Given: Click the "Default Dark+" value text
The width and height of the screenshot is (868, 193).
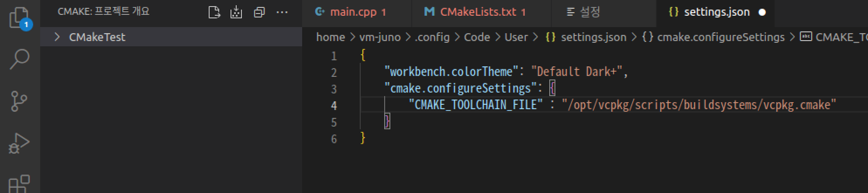Looking at the screenshot, I should coord(577,72).
